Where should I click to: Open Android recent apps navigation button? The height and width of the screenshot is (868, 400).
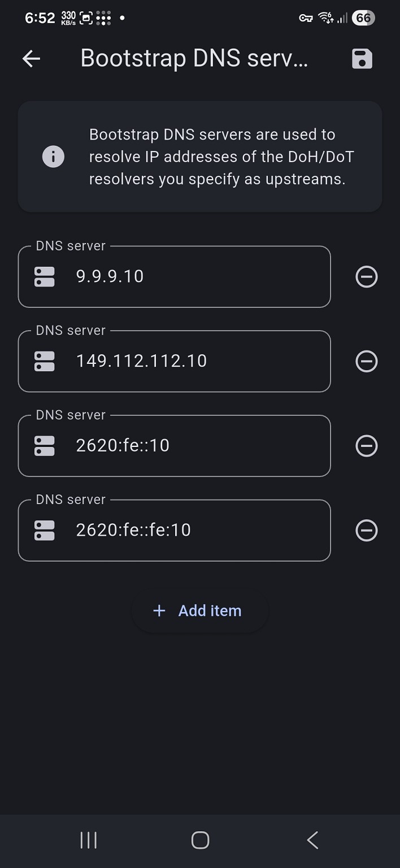click(88, 840)
